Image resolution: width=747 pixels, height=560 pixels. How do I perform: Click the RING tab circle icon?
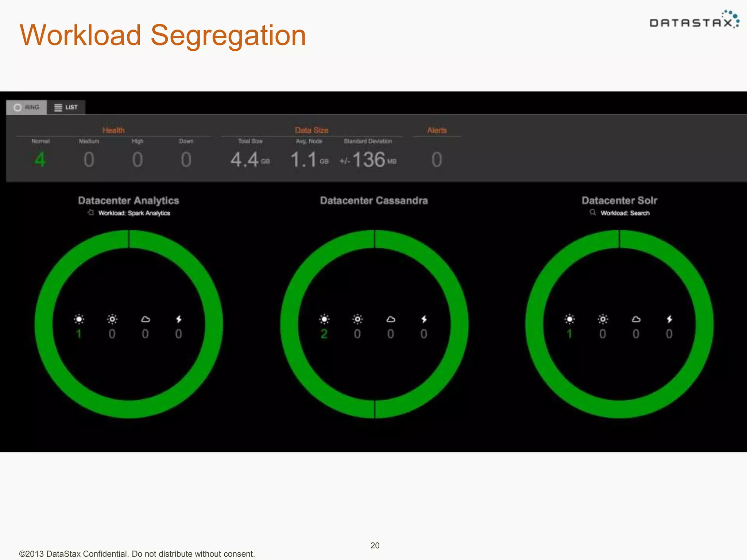[x=18, y=108]
